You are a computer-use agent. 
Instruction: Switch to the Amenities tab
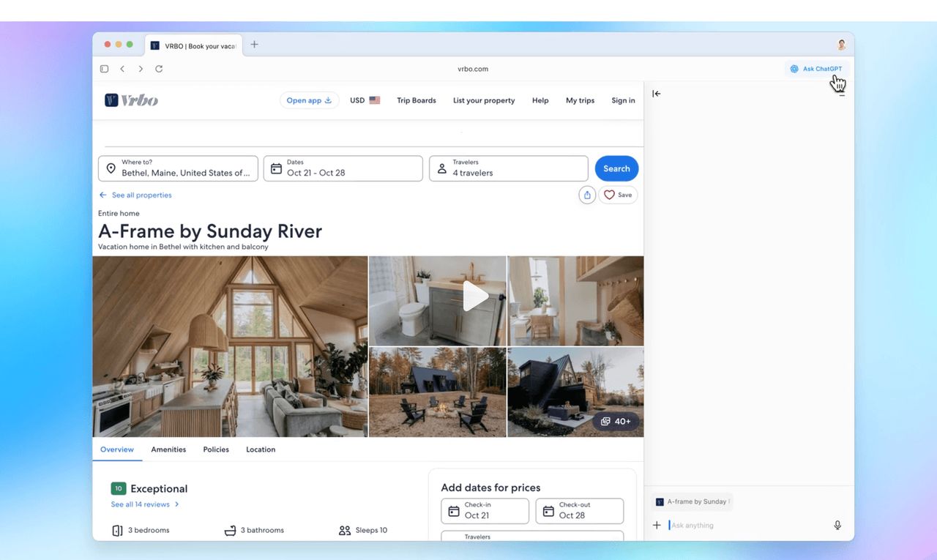pyautogui.click(x=168, y=449)
